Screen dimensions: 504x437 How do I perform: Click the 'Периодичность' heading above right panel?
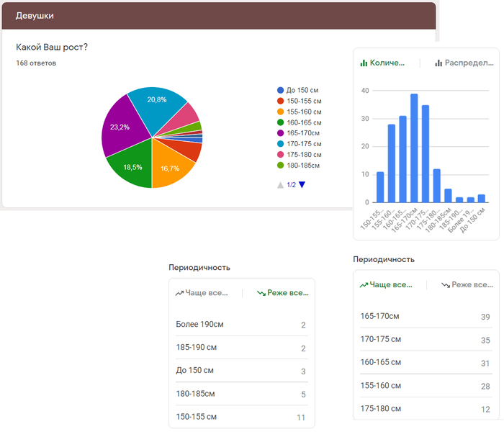[384, 260]
